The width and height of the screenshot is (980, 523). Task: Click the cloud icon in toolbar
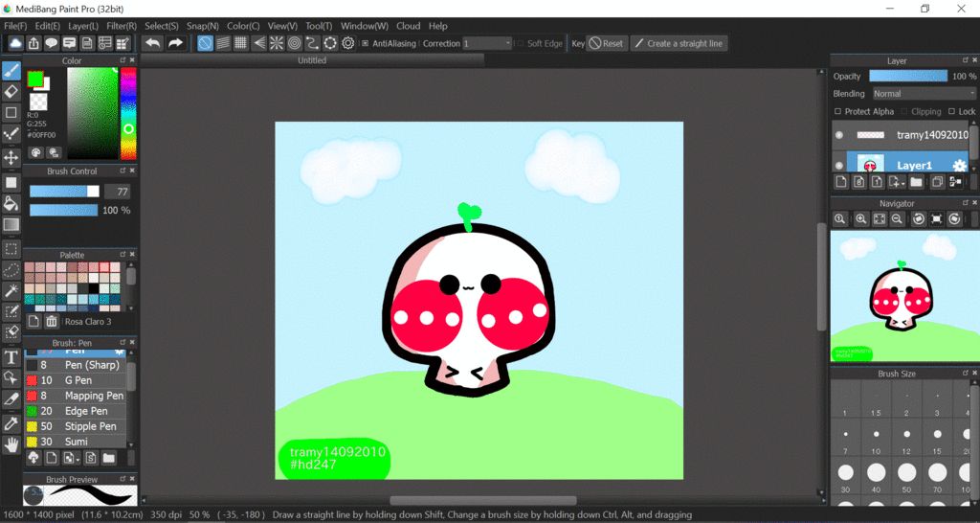[15, 43]
